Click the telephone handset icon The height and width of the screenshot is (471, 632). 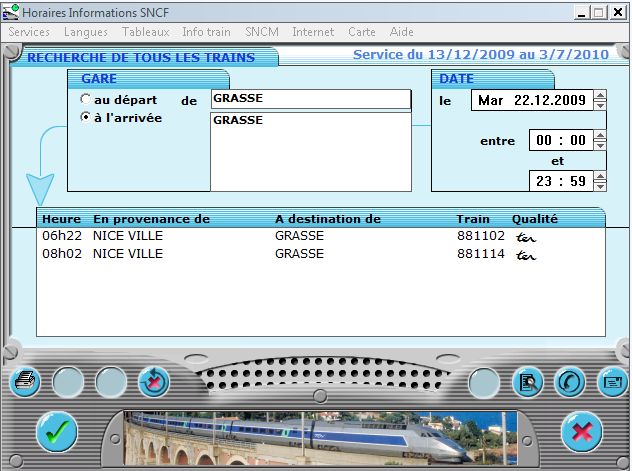[569, 381]
